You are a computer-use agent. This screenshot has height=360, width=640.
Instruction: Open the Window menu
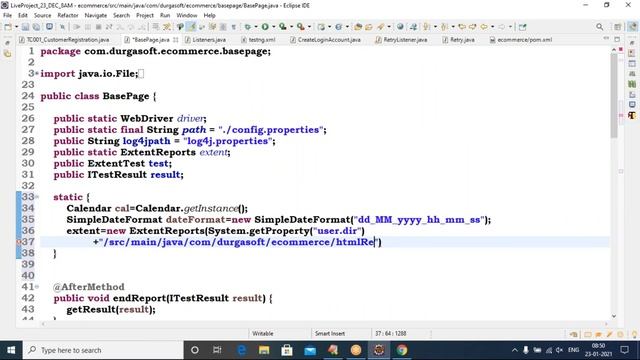click(187, 16)
